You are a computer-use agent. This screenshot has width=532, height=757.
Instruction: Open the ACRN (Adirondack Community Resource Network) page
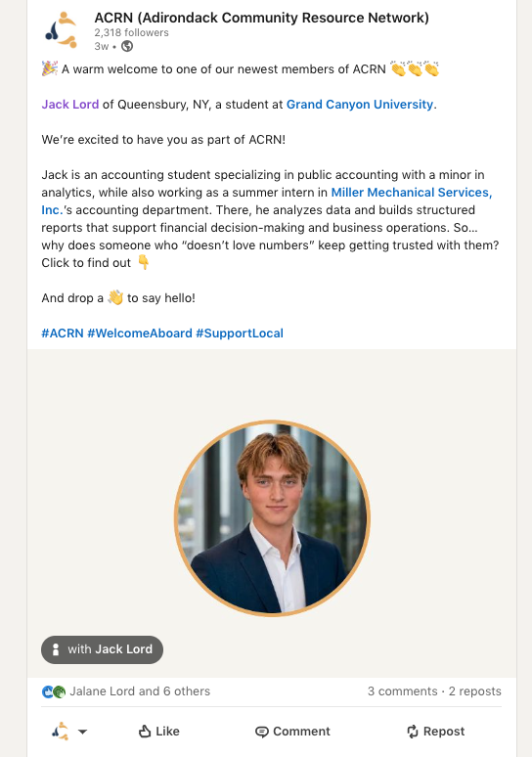[x=262, y=18]
